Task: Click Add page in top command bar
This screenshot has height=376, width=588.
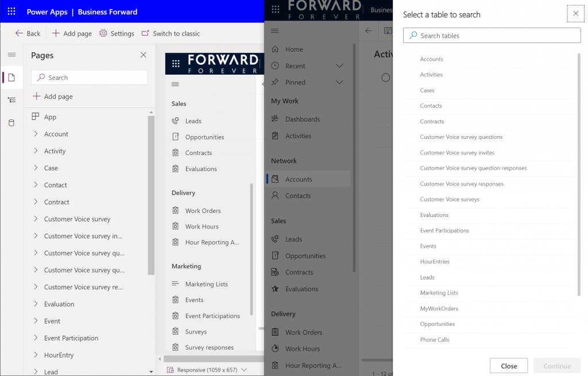Action: (x=72, y=33)
